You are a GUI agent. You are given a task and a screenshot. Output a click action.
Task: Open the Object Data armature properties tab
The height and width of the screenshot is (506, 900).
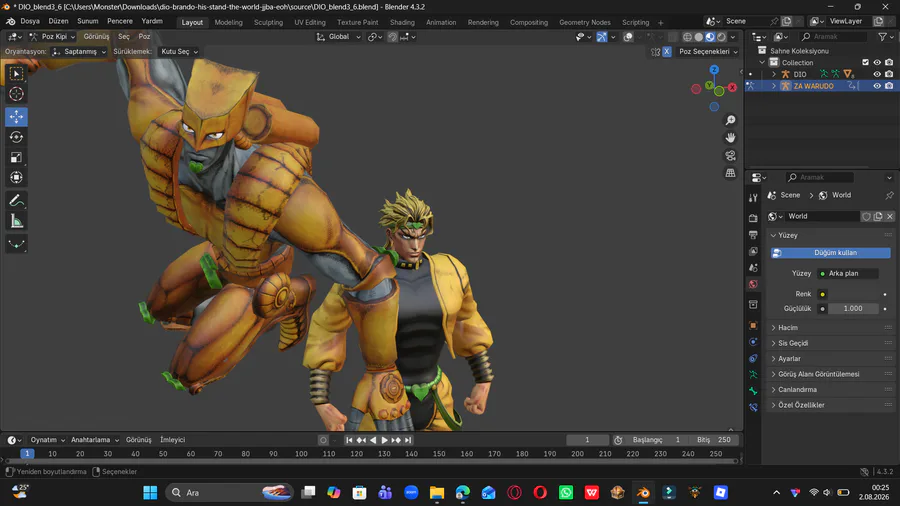tap(753, 374)
